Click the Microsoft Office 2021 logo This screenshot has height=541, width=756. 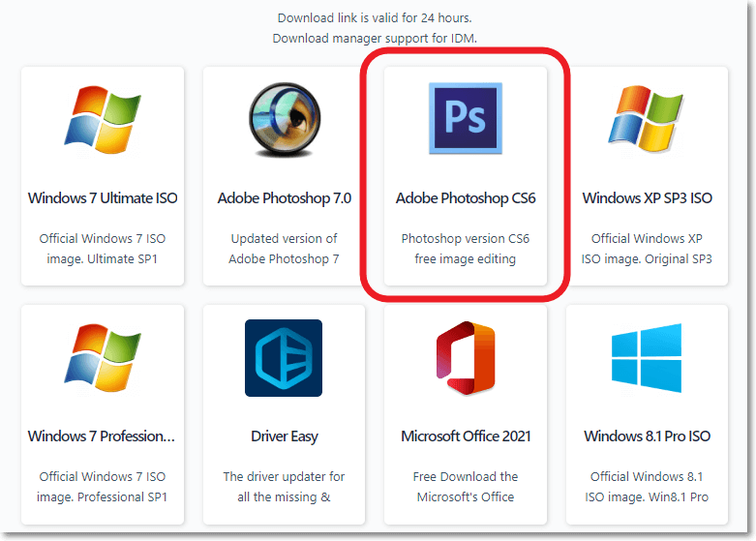tap(466, 358)
